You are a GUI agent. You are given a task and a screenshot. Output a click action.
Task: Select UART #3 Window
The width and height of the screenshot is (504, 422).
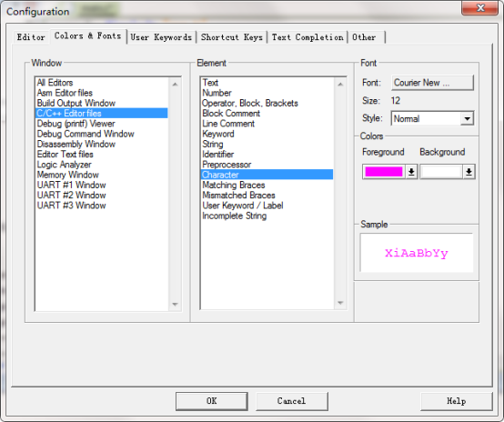coord(101,206)
